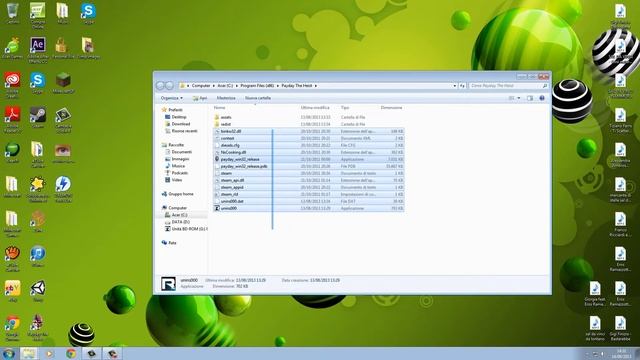Expand the arrow after Computer breadcrumb

(x=213, y=86)
